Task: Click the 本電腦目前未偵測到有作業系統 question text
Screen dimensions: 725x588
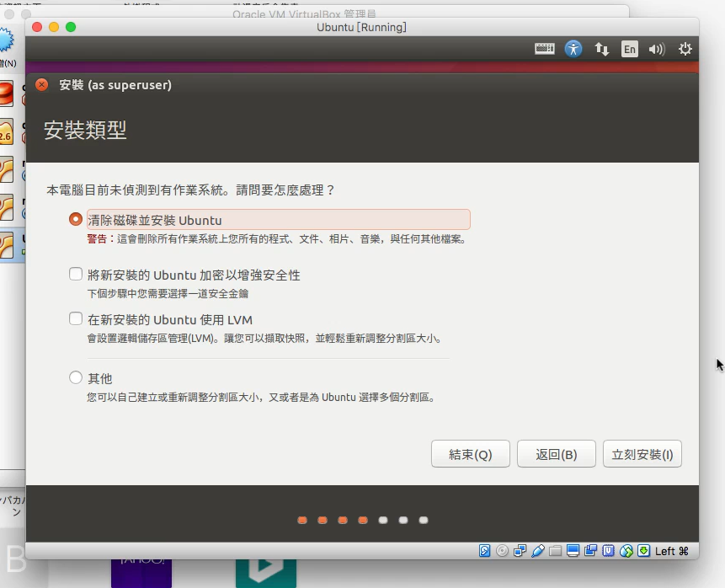Action: pyautogui.click(x=190, y=190)
